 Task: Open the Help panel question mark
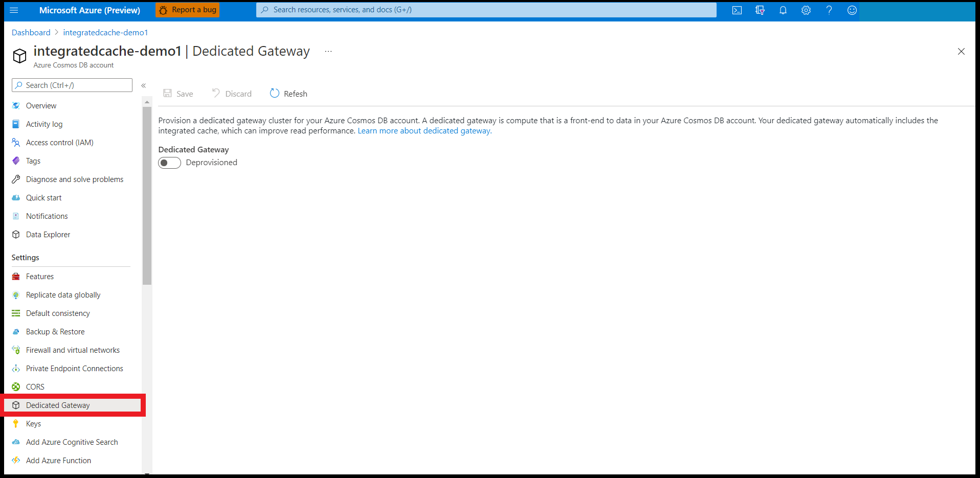[829, 10]
